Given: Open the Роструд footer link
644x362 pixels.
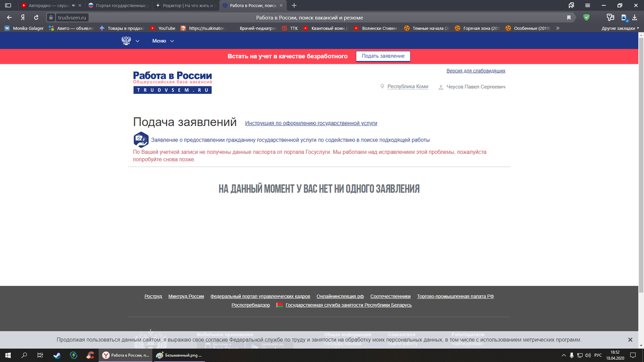Looking at the screenshot, I should point(153,296).
